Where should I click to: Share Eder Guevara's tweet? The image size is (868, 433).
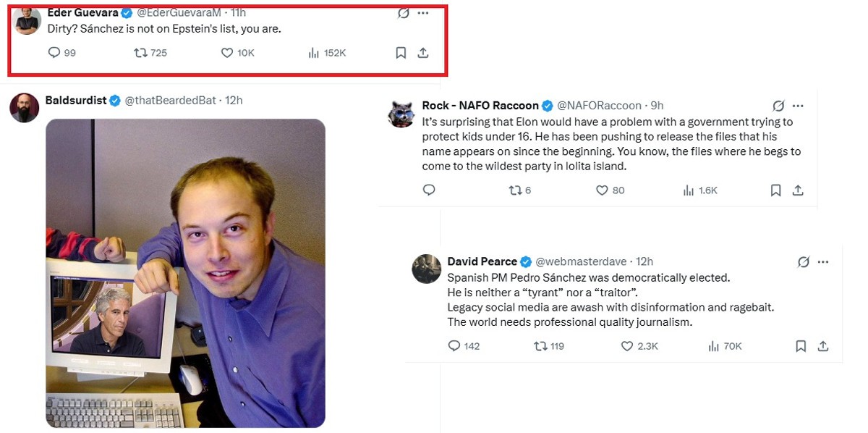pos(424,53)
